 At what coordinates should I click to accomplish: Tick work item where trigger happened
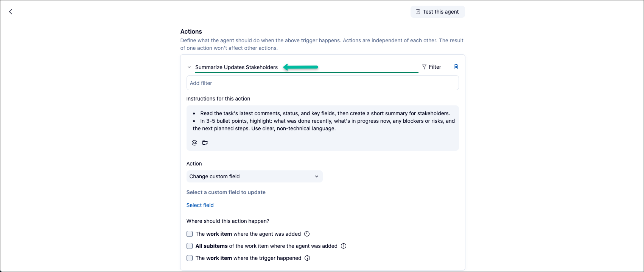point(190,258)
